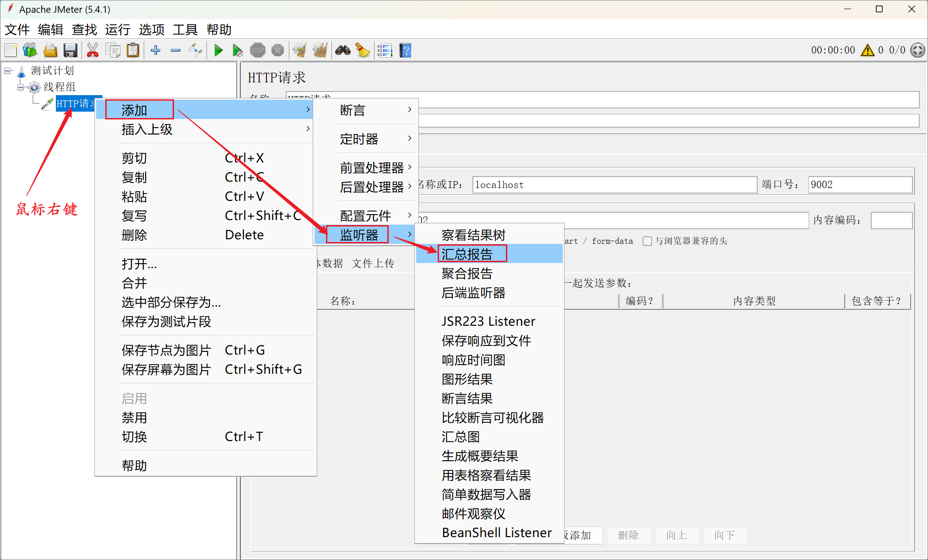Screen dimensions: 928x560
Task: Click the 线程组 gear icon in tree
Action: coord(34,87)
